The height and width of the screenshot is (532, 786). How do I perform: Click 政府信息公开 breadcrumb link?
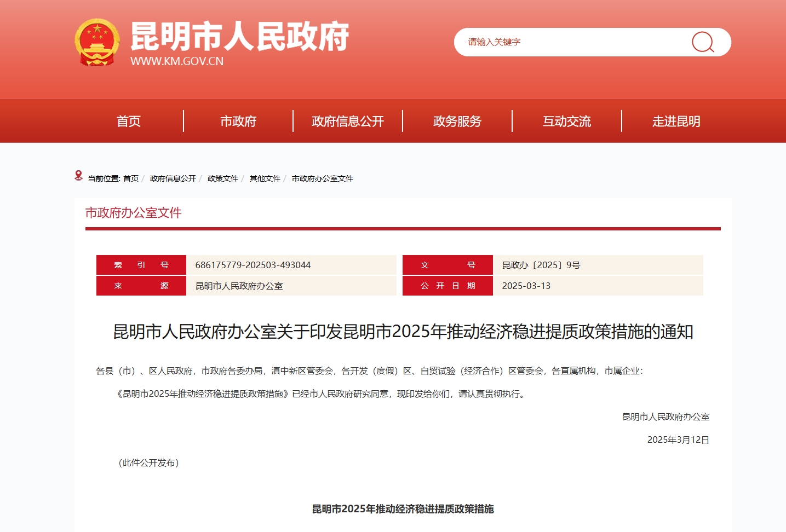coord(173,178)
